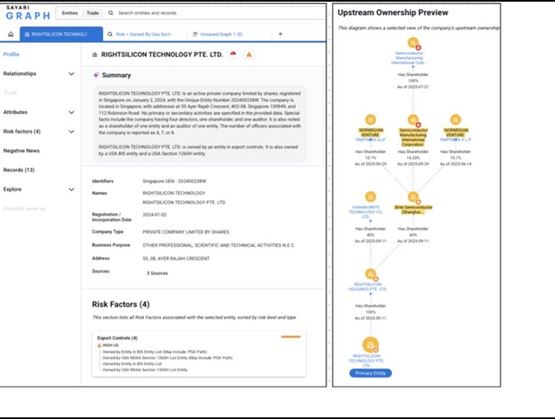Expand the Attributes sidebar section
The image size is (555, 419).
click(71, 112)
